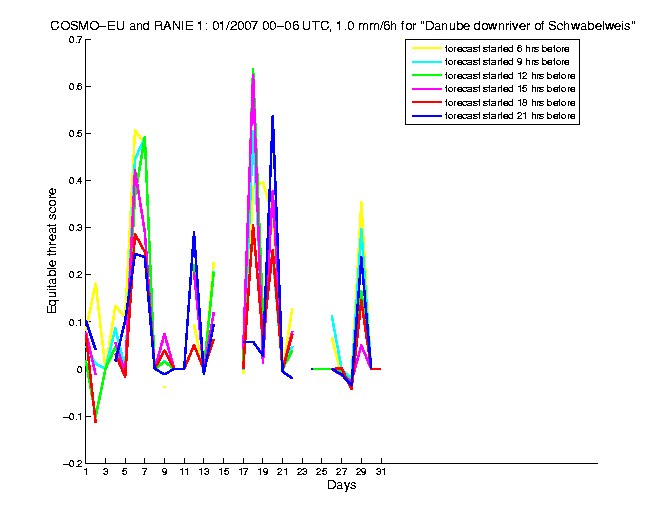
Task: Click x-axis tick label 25
Action: [x=322, y=472]
